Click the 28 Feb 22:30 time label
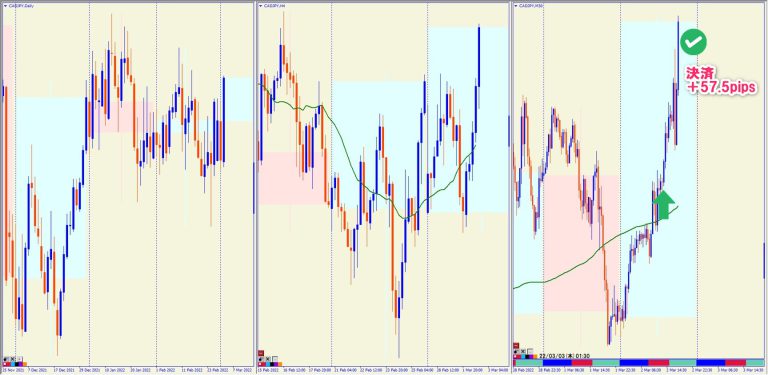The width and height of the screenshot is (768, 375). coord(550,370)
